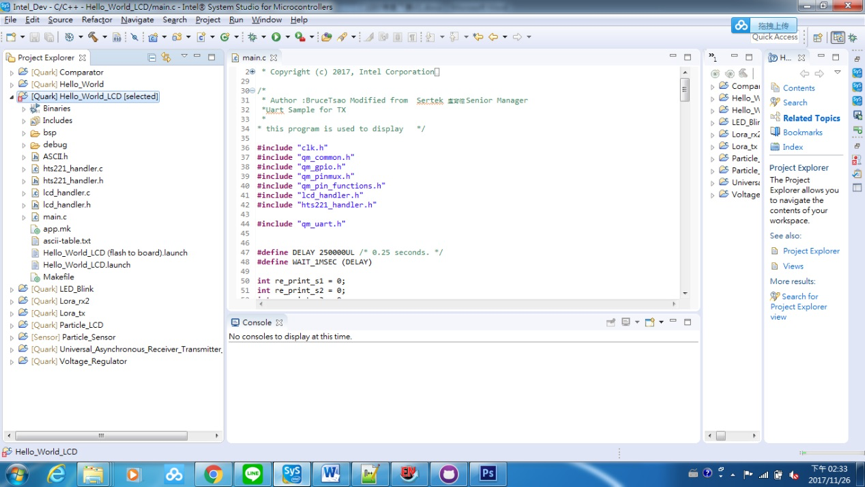The width and height of the screenshot is (865, 487).
Task: Click the Run external tools icon
Action: point(300,37)
